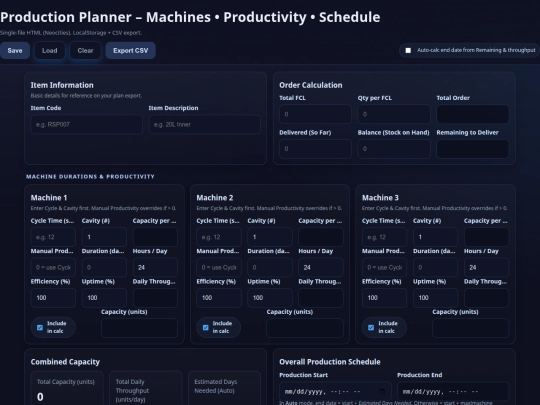Click the 'Item Information' heading
Screen dimensions: 540x405
62,85
